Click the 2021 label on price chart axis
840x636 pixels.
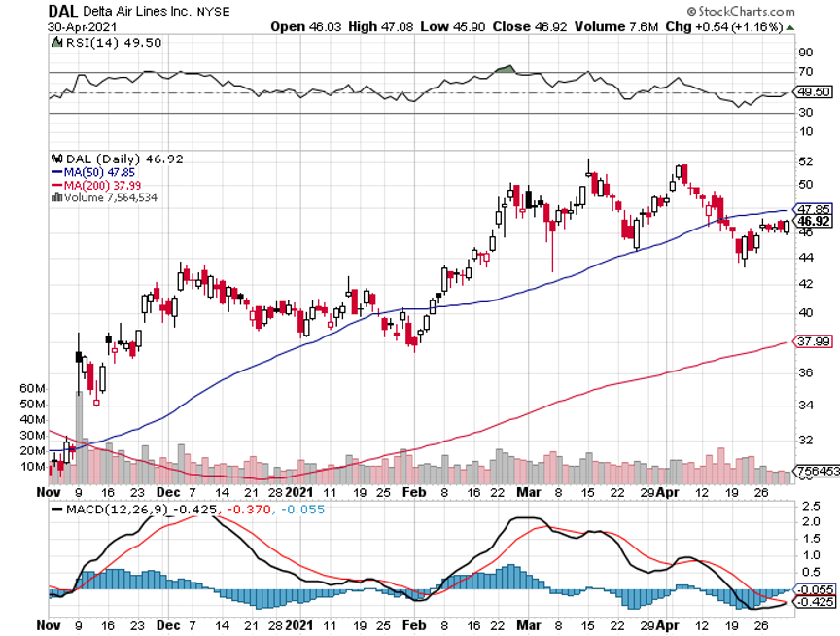[299, 492]
